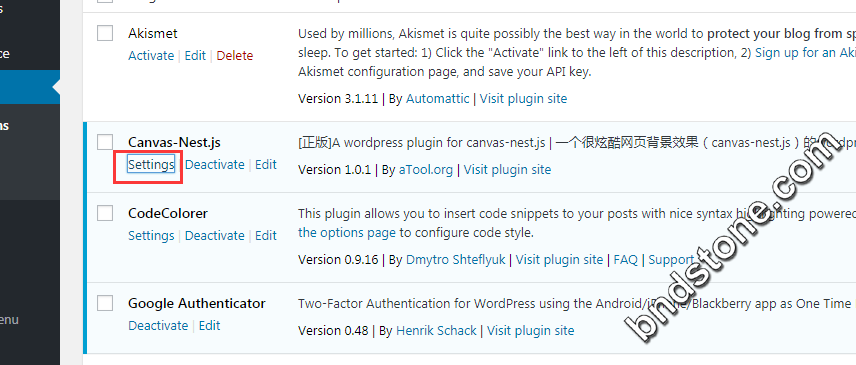Screen dimensions: 856x365
Task: Open the Automattic author link
Action: [437, 99]
